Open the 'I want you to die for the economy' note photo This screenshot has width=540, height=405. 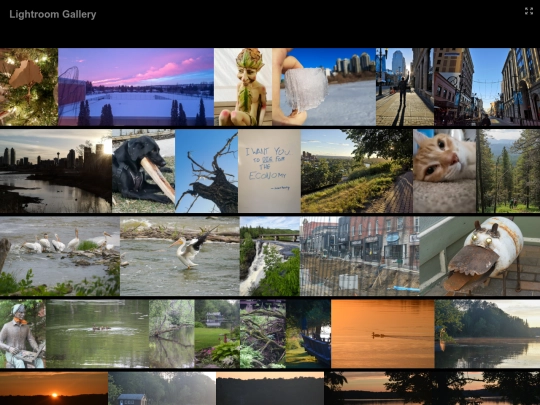[269, 171]
